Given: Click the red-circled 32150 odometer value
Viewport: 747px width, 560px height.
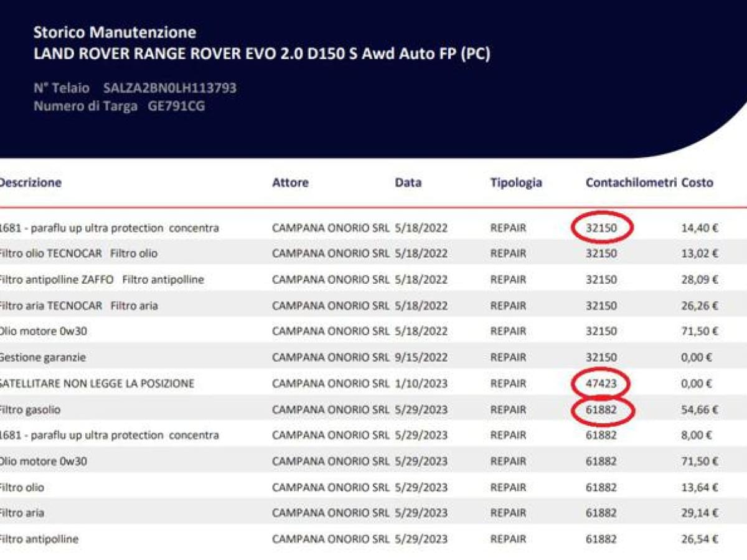Looking at the screenshot, I should [601, 228].
